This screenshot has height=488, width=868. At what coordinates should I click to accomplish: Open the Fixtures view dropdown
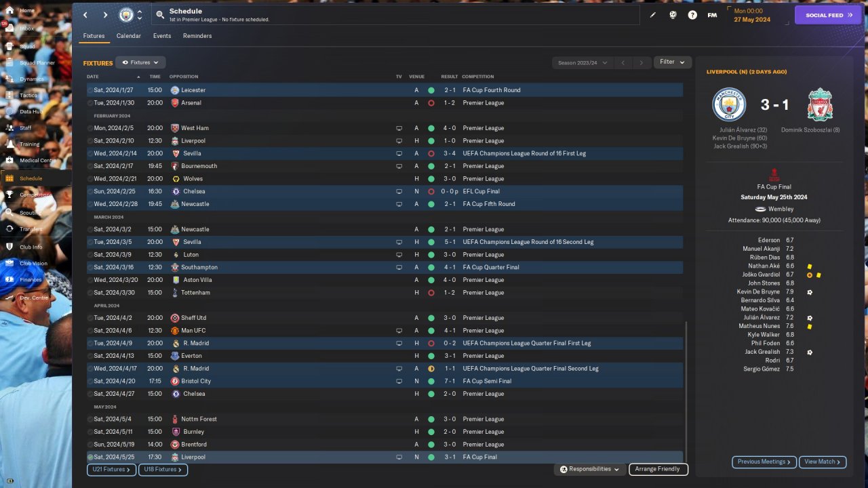click(x=140, y=62)
